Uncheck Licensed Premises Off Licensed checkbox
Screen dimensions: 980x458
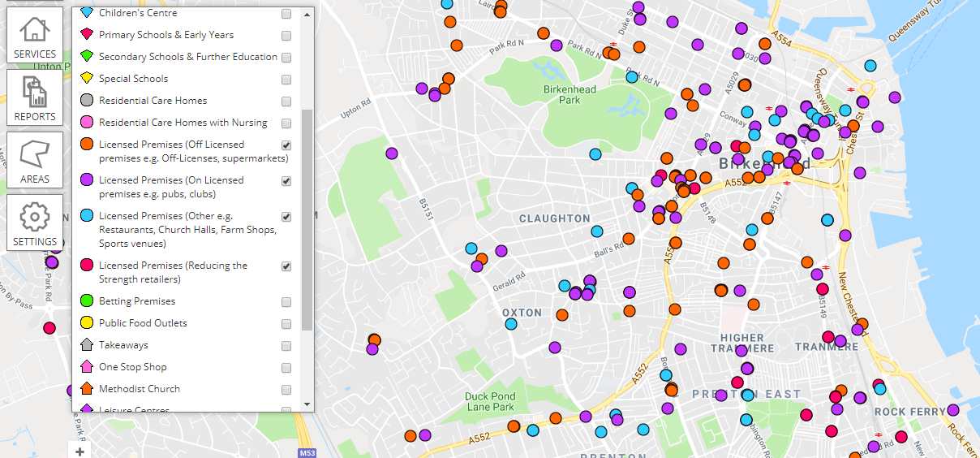pyautogui.click(x=286, y=145)
